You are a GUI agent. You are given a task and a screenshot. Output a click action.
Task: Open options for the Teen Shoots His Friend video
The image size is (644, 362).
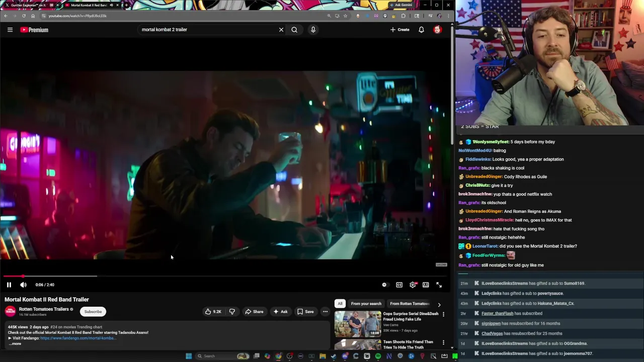click(x=443, y=342)
